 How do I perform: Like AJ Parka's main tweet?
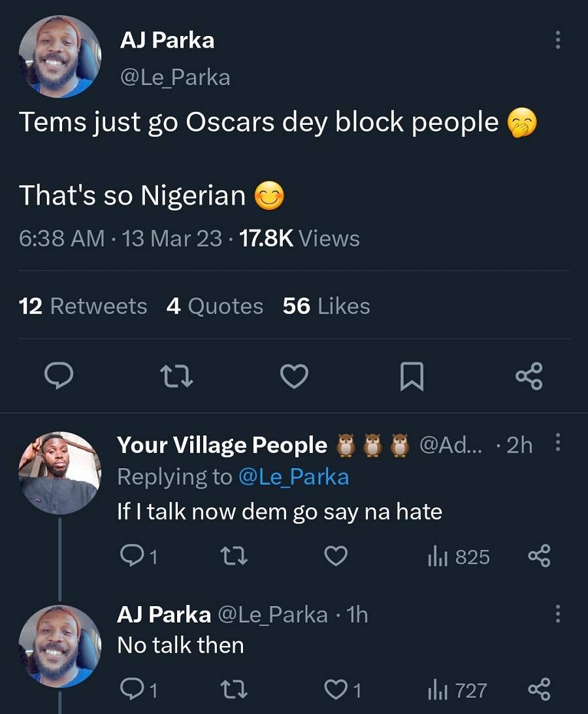294,376
